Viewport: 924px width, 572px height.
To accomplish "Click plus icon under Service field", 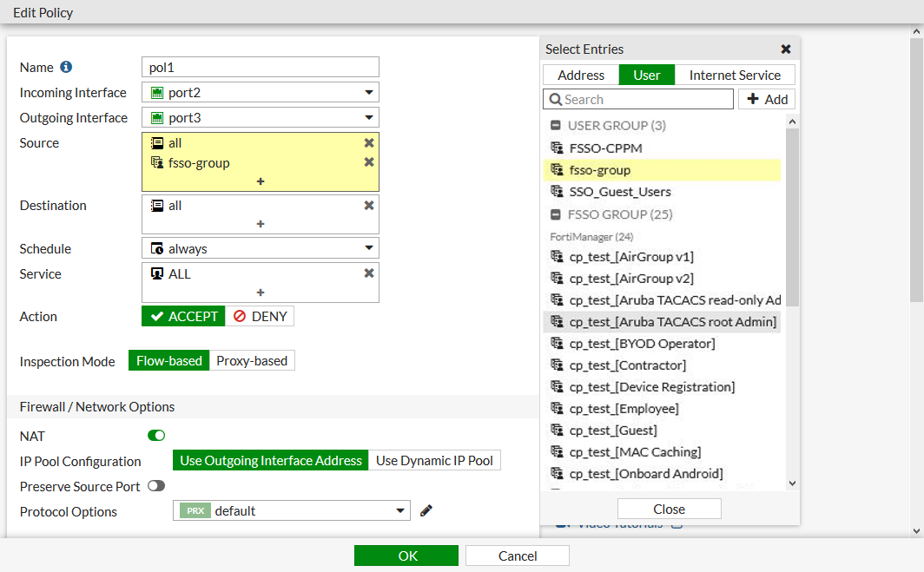I will click(261, 293).
